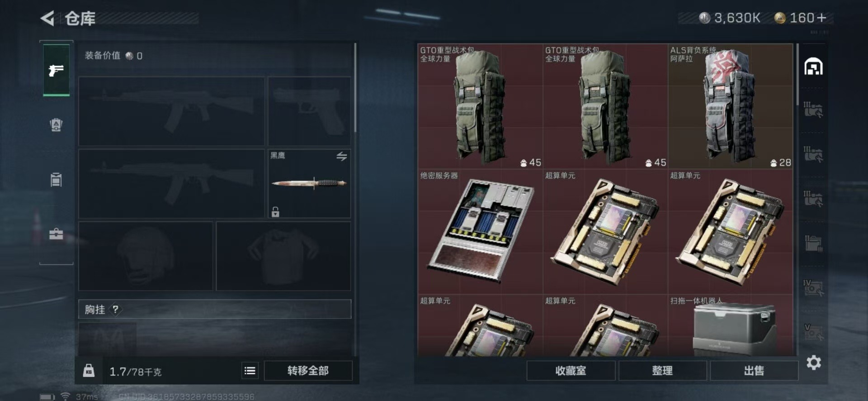868x401 pixels.
Task: Select the ALS背负系统 backpack item
Action: click(730, 106)
